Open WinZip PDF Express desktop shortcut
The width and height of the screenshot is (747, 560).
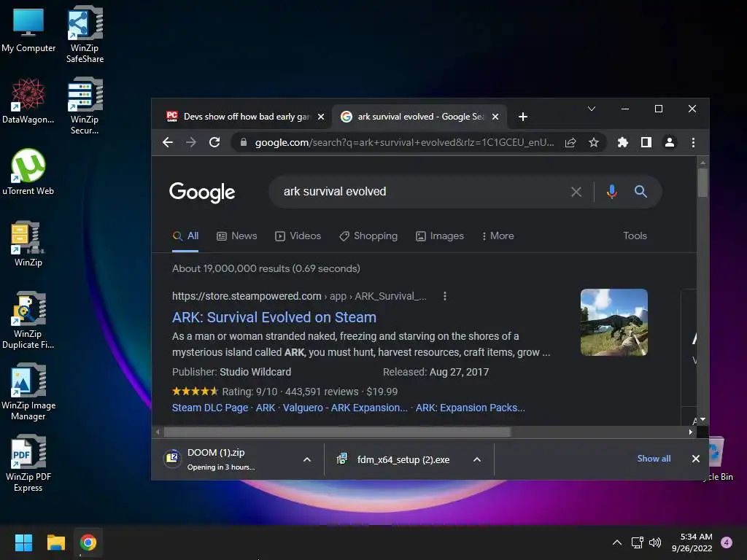28,463
